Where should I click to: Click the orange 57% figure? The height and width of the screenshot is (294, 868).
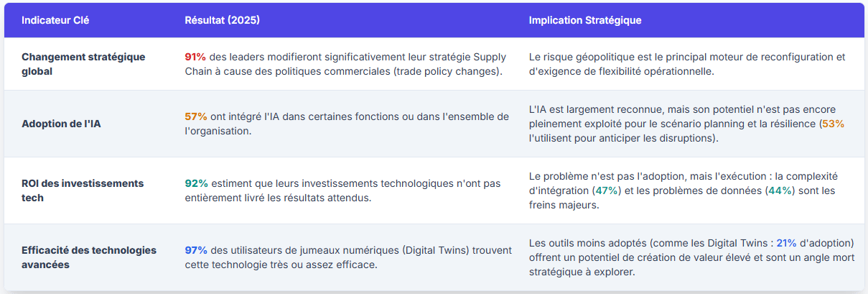tap(196, 116)
